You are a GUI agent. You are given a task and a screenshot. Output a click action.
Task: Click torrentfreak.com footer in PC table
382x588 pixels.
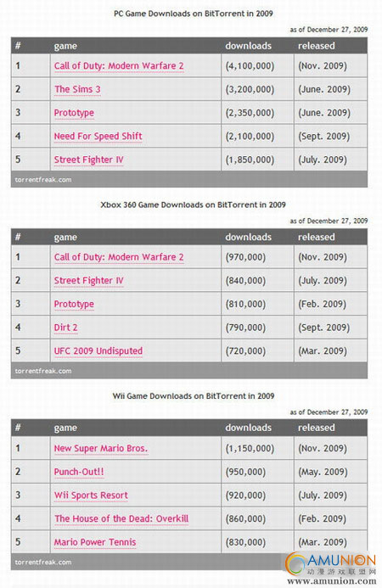click(x=43, y=180)
